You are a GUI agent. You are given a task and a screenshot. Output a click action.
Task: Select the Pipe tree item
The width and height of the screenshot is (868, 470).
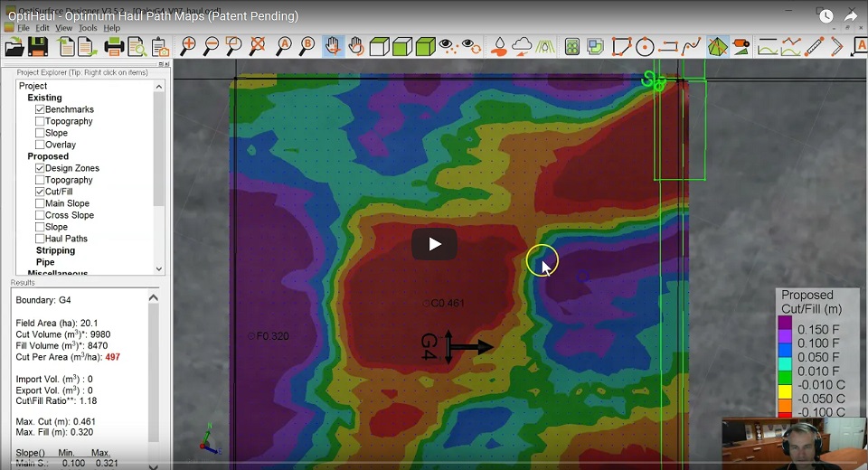[45, 262]
